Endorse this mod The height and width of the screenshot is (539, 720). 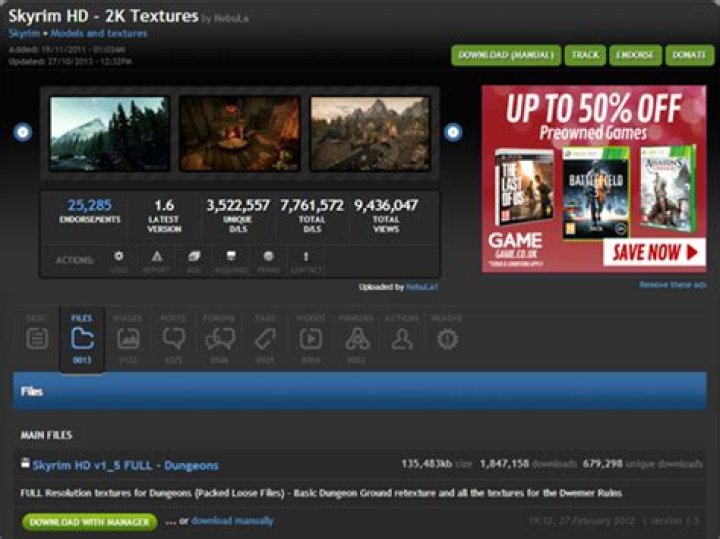tap(635, 55)
